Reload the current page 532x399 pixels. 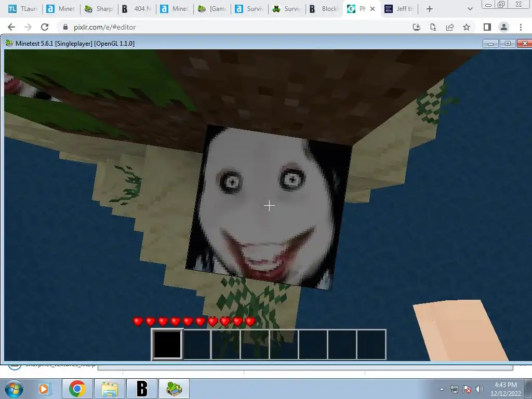[x=45, y=27]
